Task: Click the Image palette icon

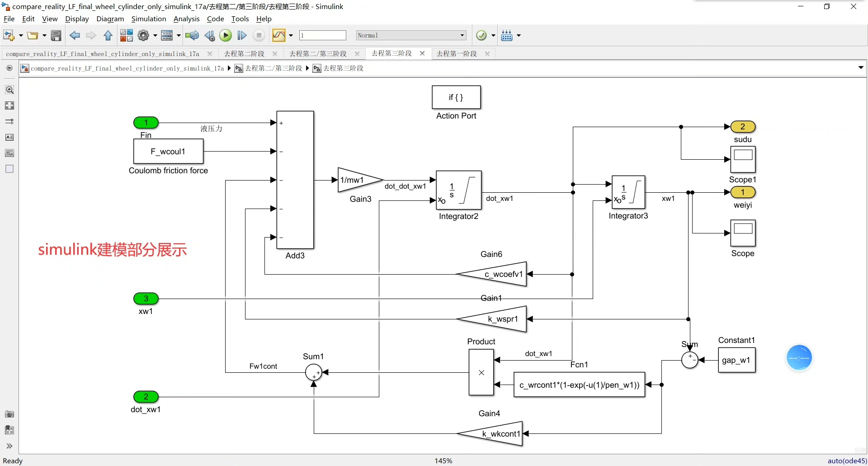Action: (9, 153)
